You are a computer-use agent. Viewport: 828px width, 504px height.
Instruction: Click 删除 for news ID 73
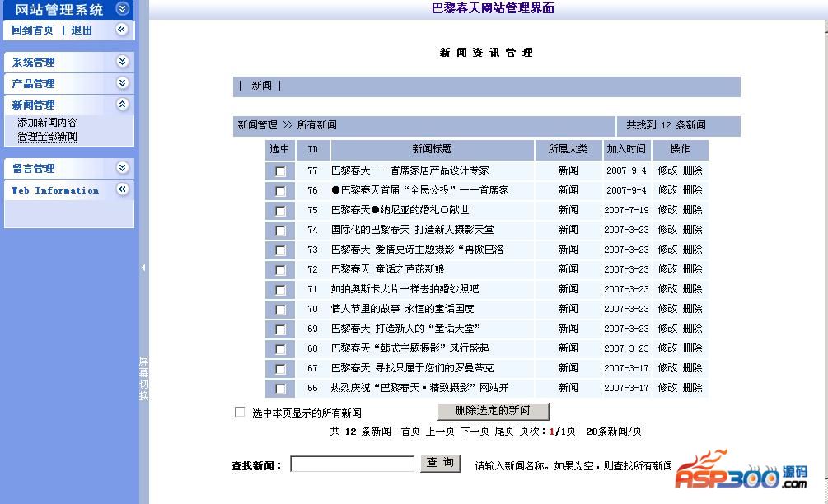(692, 250)
